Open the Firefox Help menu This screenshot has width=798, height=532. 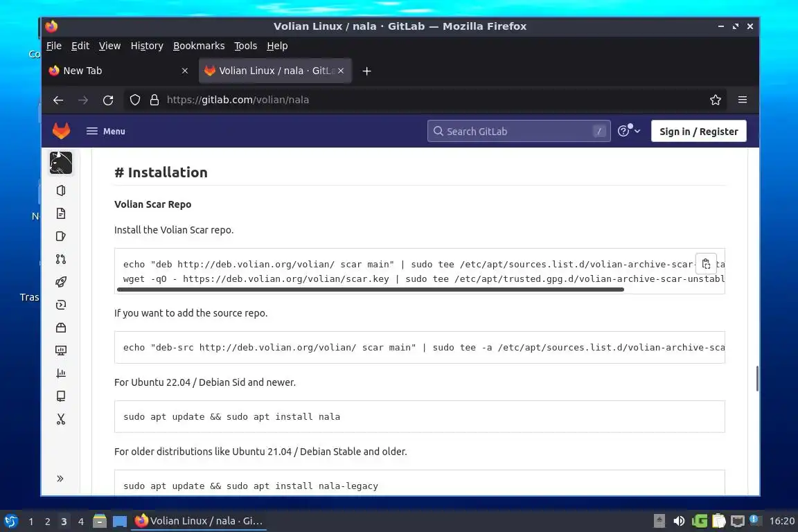click(277, 46)
